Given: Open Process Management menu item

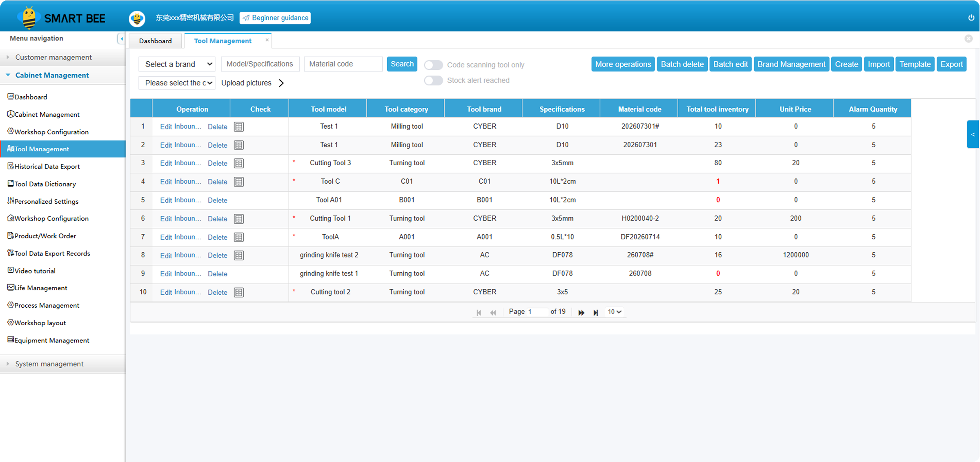Looking at the screenshot, I should click(x=43, y=305).
